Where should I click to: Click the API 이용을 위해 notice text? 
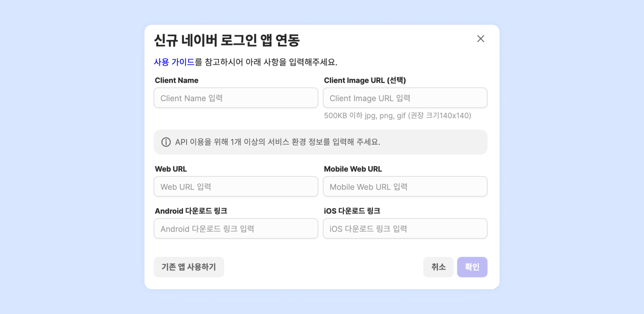pyautogui.click(x=277, y=142)
